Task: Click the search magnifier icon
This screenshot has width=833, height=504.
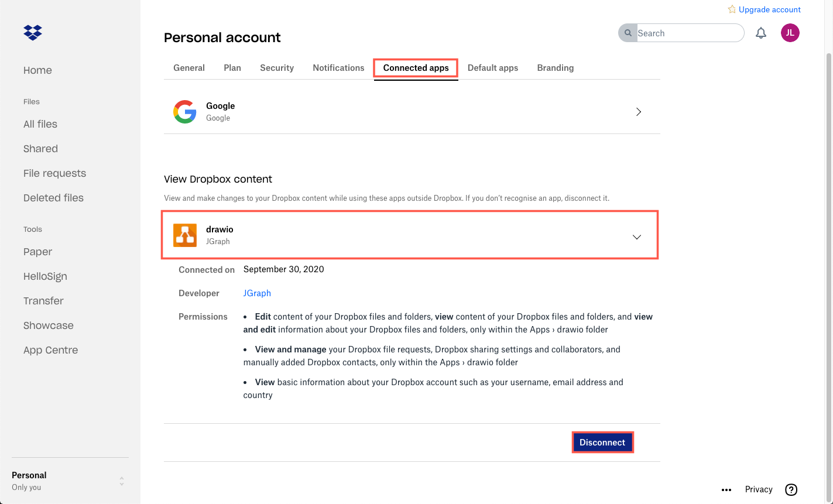Action: click(628, 33)
